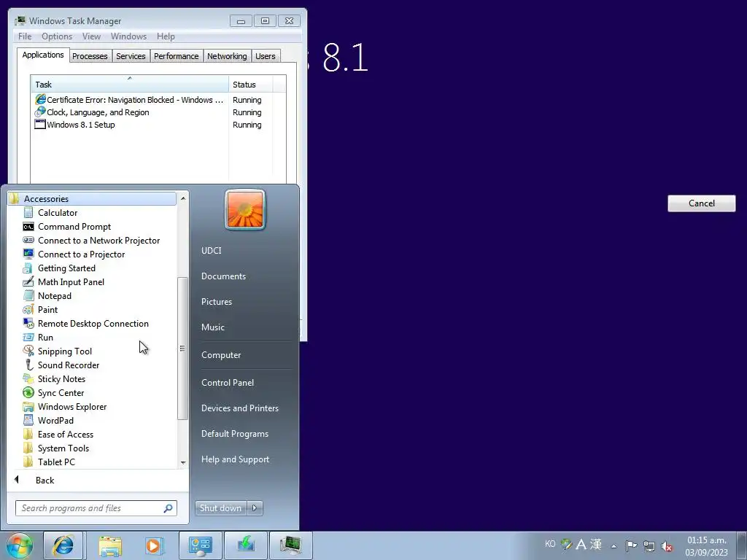
Task: Launch Paint from Accessories
Action: [x=47, y=309]
